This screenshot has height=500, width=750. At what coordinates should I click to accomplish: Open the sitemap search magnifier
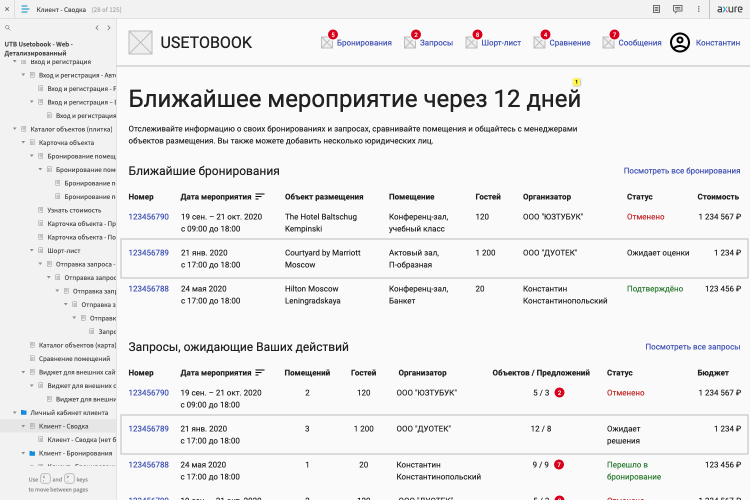coord(8,28)
